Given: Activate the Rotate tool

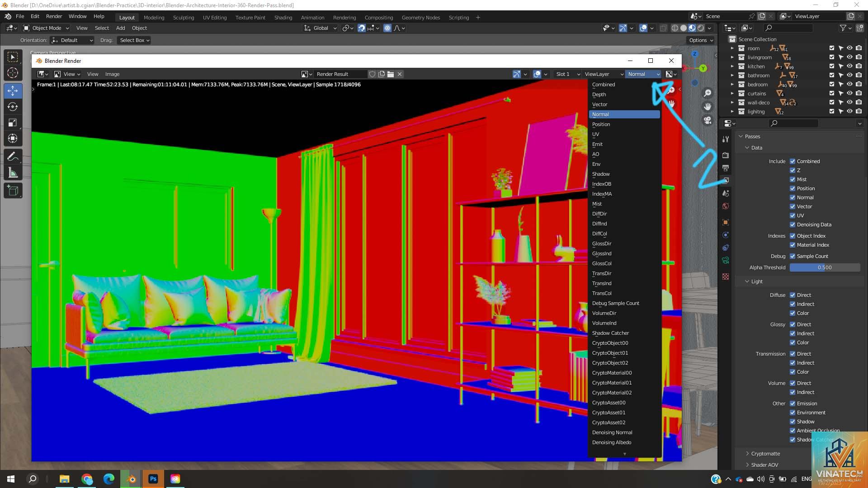Looking at the screenshot, I should coord(13,107).
